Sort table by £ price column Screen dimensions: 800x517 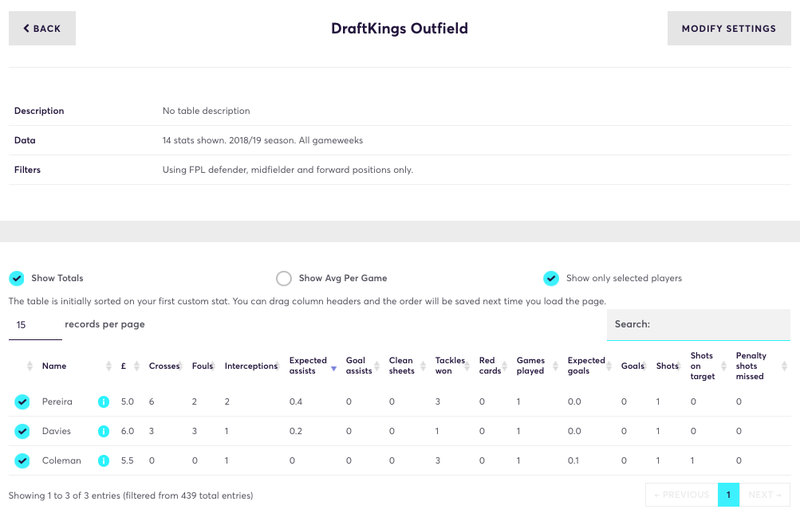[123, 366]
